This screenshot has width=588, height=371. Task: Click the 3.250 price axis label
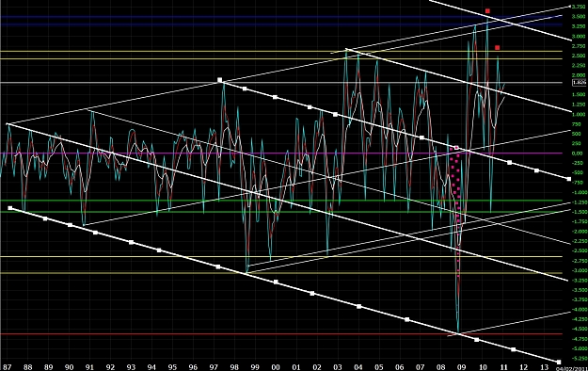coord(579,26)
